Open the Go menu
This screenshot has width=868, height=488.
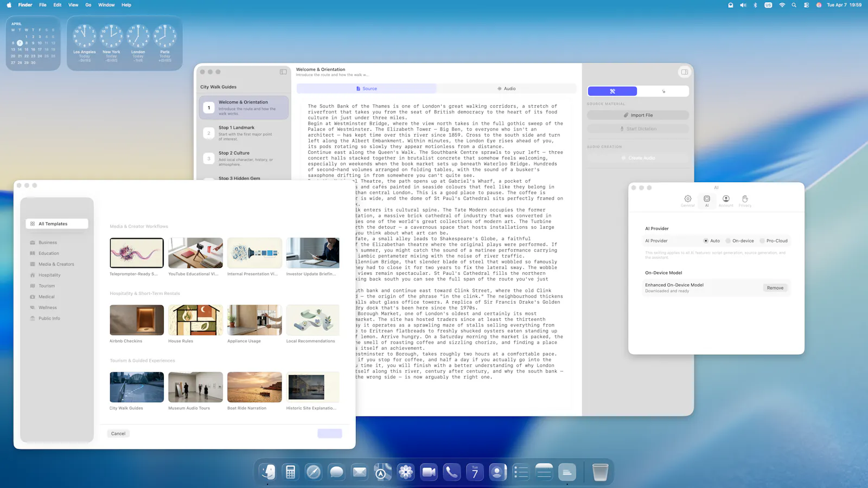click(88, 5)
